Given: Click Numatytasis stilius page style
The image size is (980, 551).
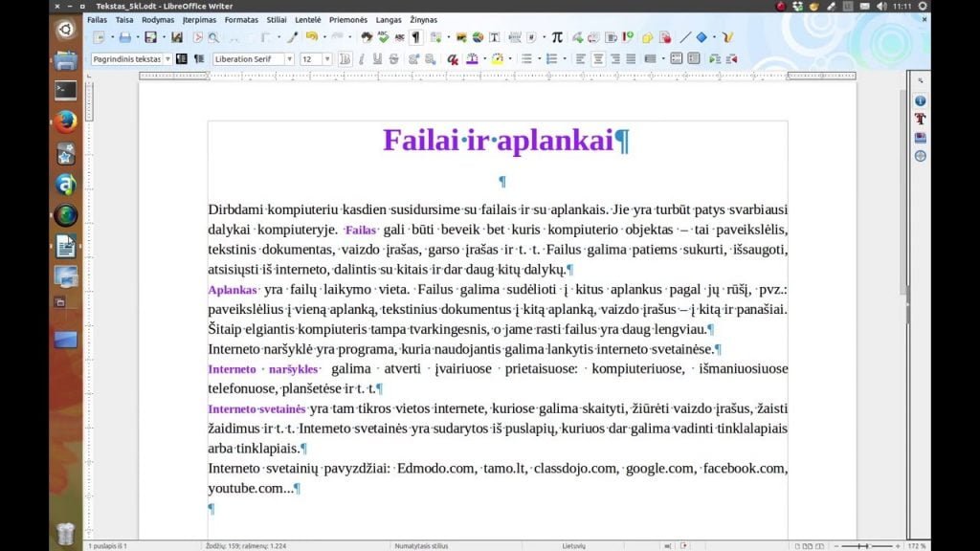Looking at the screenshot, I should point(421,546).
